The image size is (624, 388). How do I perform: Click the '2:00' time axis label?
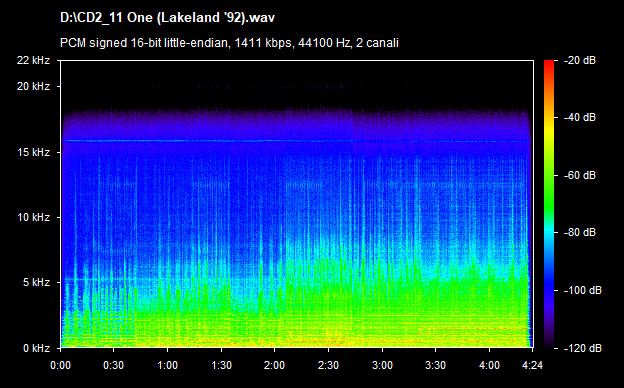point(275,365)
